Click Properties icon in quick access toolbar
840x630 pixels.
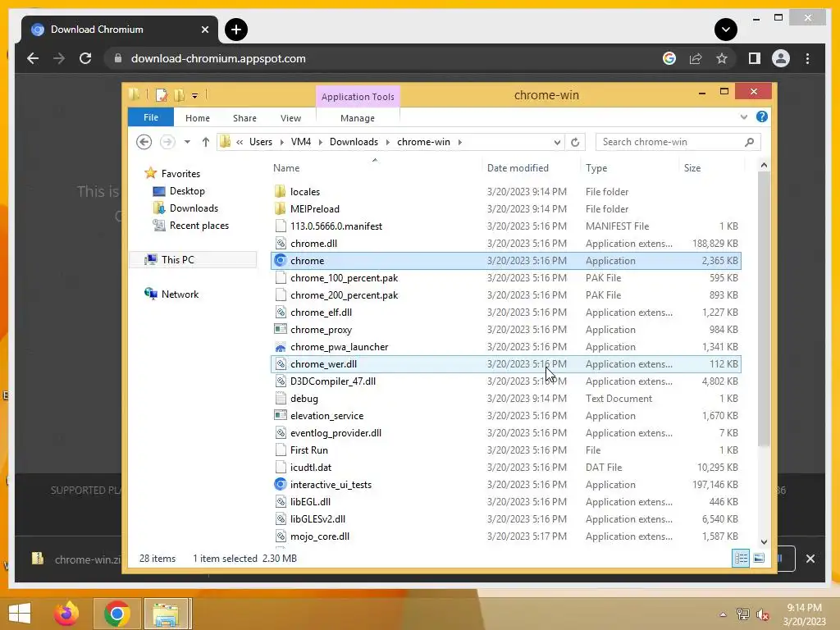161,95
